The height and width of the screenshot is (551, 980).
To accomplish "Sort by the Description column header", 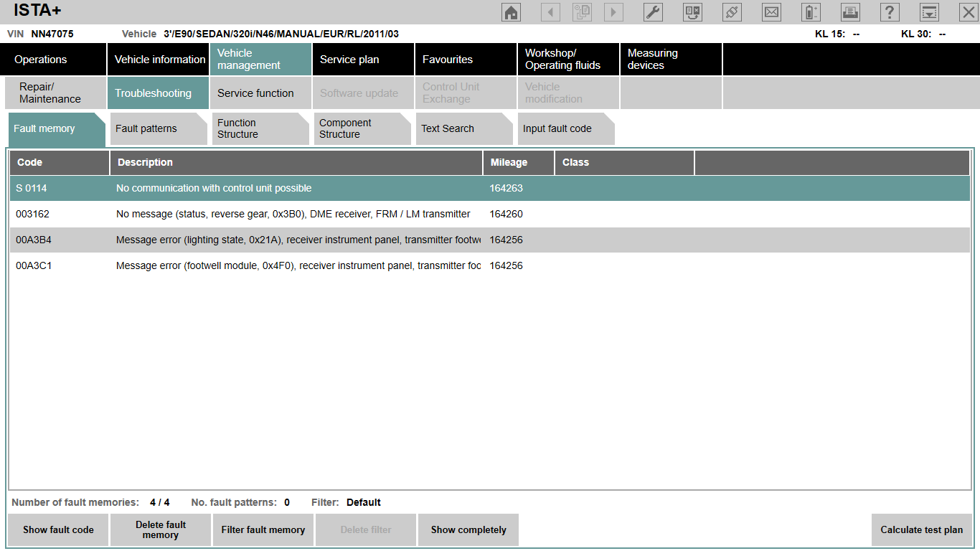I will [x=296, y=163].
